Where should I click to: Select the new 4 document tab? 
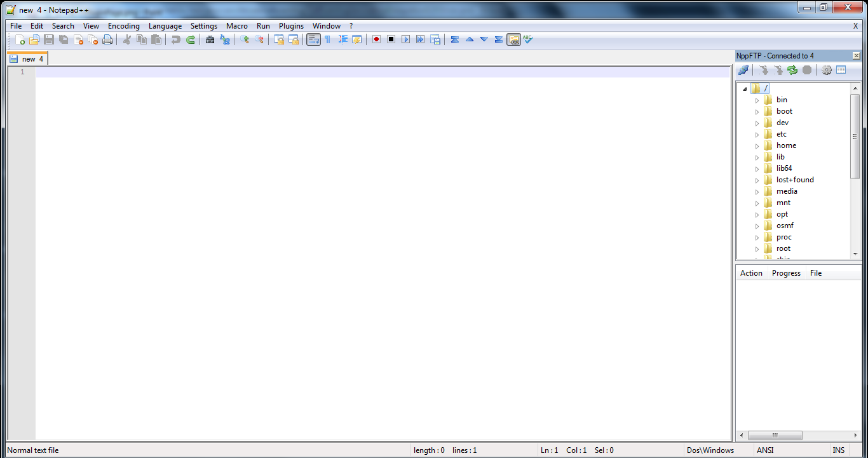click(x=27, y=58)
